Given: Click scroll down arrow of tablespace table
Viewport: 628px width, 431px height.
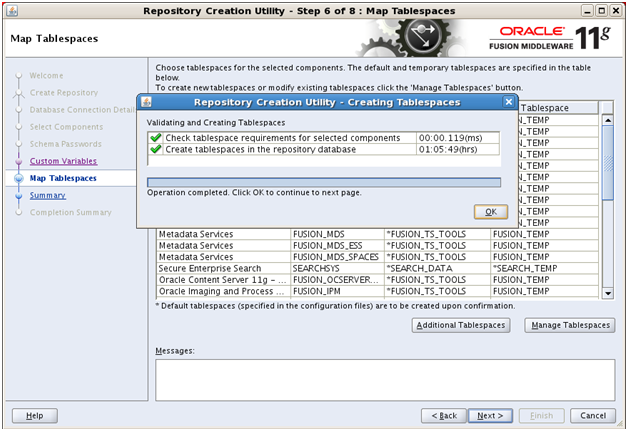Looking at the screenshot, I should point(608,293).
